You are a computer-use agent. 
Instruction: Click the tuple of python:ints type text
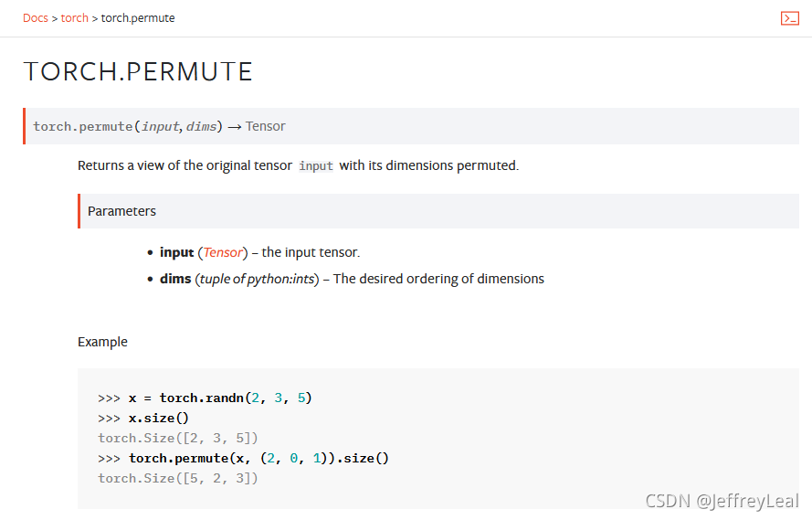pos(257,279)
